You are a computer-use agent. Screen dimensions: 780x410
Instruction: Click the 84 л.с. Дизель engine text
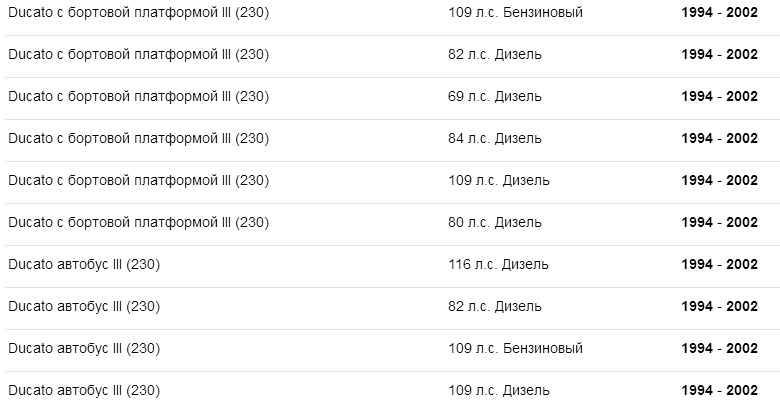pyautogui.click(x=495, y=139)
